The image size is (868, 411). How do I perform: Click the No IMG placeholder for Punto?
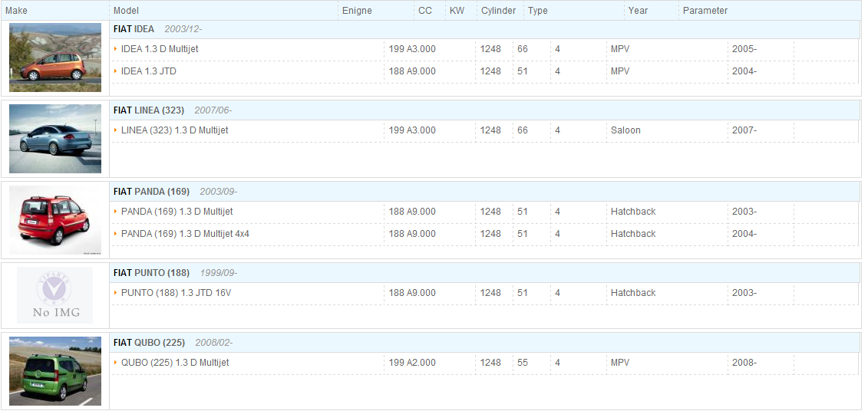point(55,295)
